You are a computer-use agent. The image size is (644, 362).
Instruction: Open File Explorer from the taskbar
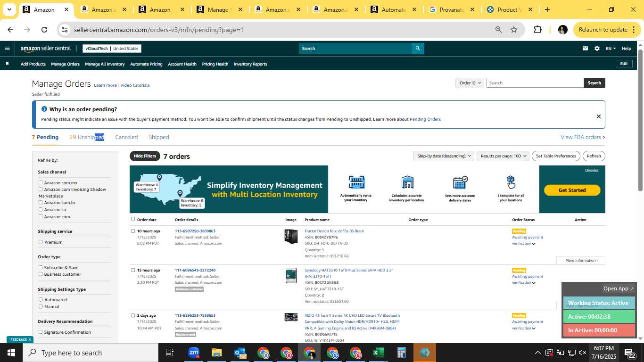tap(216, 353)
